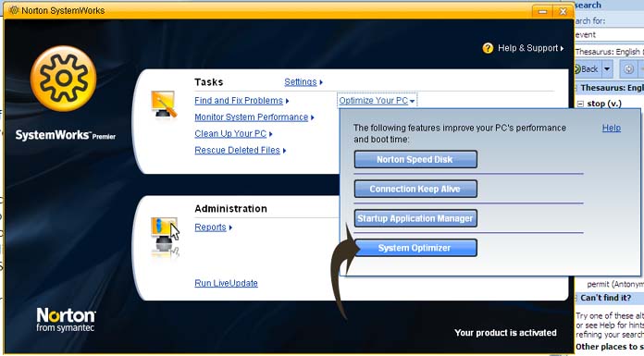Click the Administration heading

[x=230, y=209]
